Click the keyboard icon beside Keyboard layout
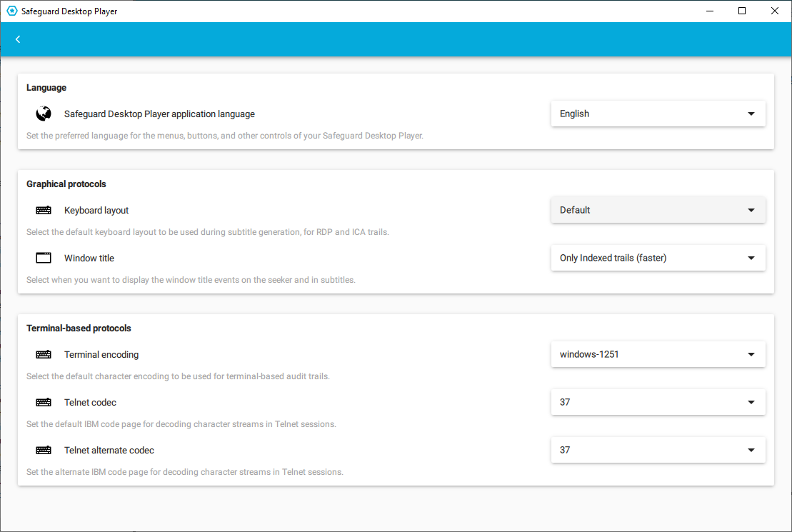Image resolution: width=792 pixels, height=532 pixels. pyautogui.click(x=44, y=210)
